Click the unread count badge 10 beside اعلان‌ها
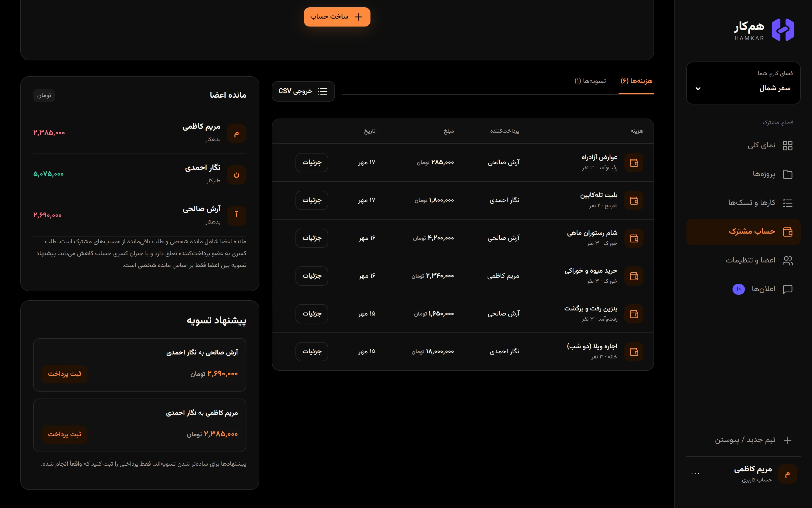The image size is (812, 508). pos(738,289)
